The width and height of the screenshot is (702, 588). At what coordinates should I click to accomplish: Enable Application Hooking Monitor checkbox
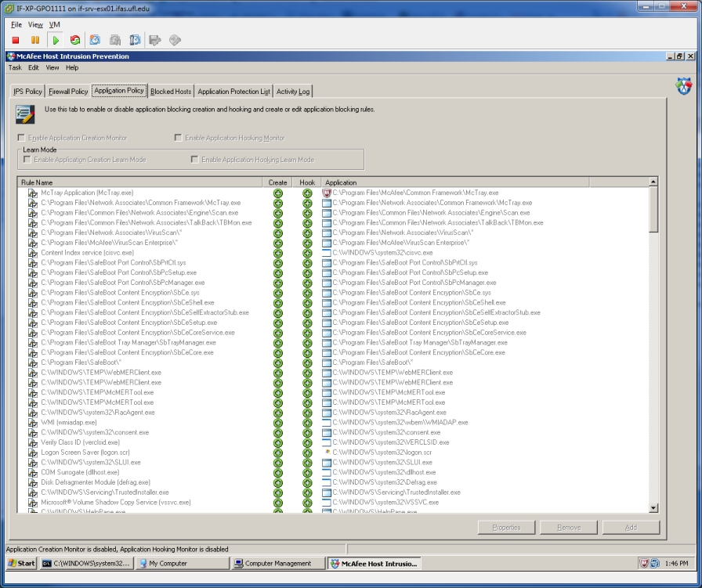click(178, 138)
